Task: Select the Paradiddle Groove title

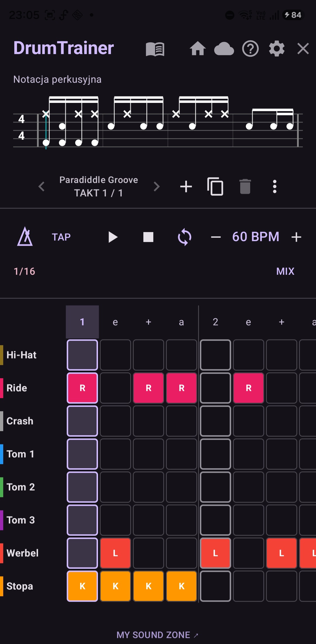Action: coord(99,180)
